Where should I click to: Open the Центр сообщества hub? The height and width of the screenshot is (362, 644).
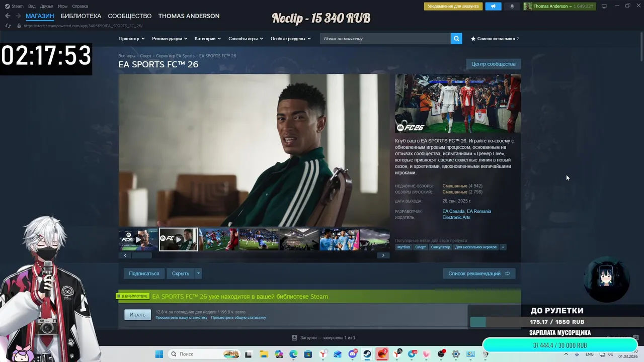pyautogui.click(x=493, y=64)
